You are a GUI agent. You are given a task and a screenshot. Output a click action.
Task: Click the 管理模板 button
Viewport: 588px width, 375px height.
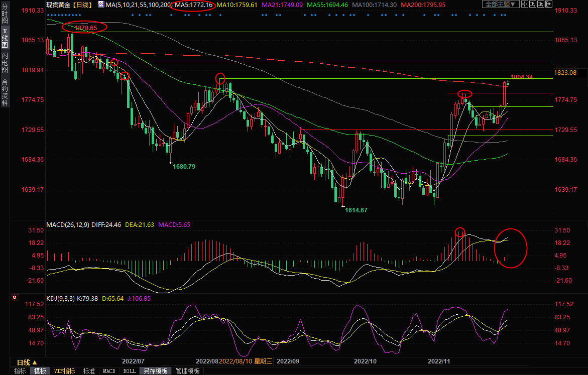[x=187, y=371]
